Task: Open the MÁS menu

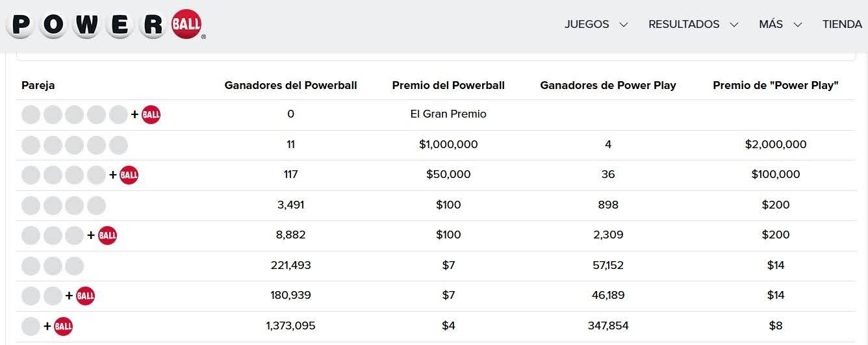Action: pos(771,24)
